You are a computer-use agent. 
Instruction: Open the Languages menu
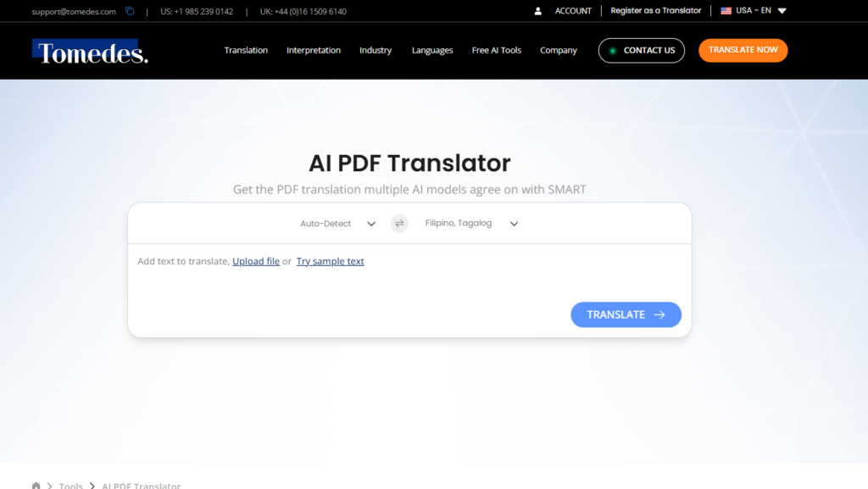point(432,50)
